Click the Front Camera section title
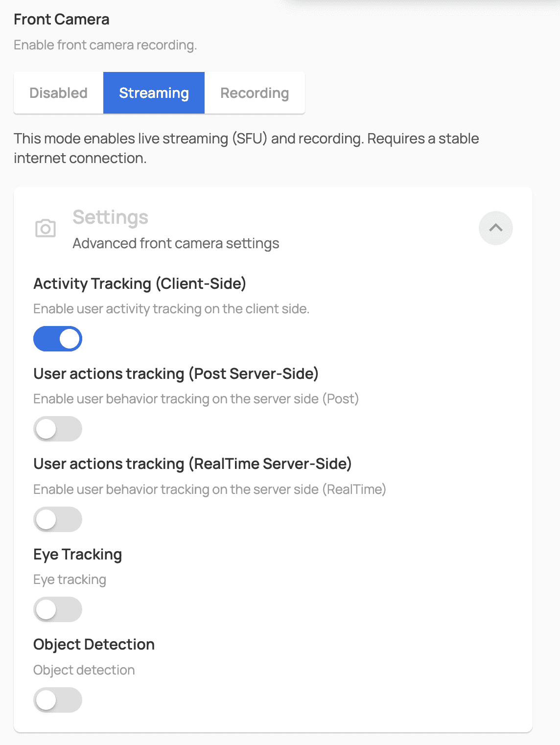 pyautogui.click(x=62, y=20)
